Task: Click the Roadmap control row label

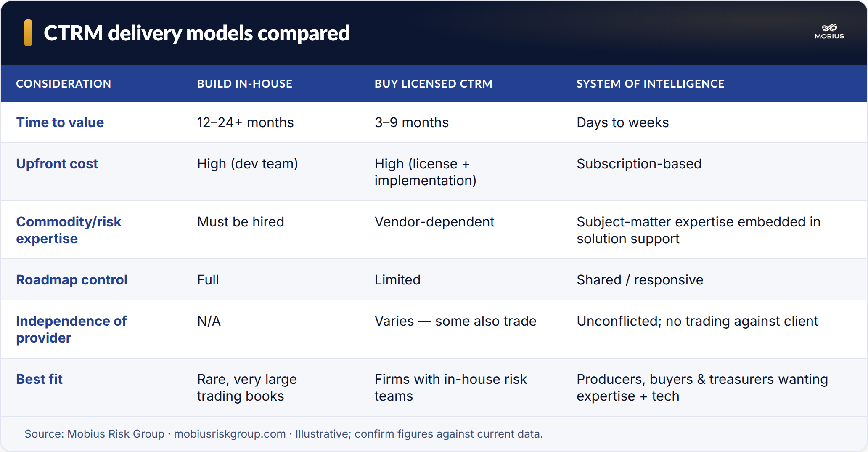Action: pyautogui.click(x=72, y=280)
